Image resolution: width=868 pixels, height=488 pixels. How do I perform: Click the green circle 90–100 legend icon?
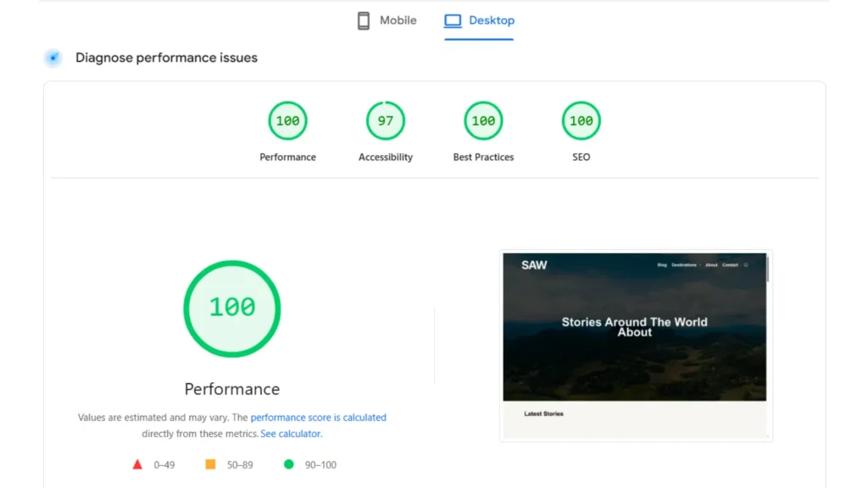pos(288,464)
